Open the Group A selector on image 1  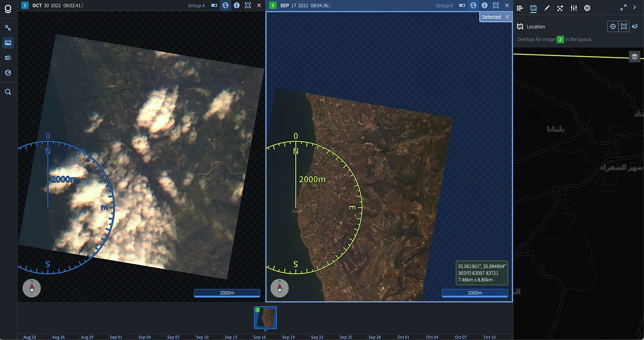point(196,6)
